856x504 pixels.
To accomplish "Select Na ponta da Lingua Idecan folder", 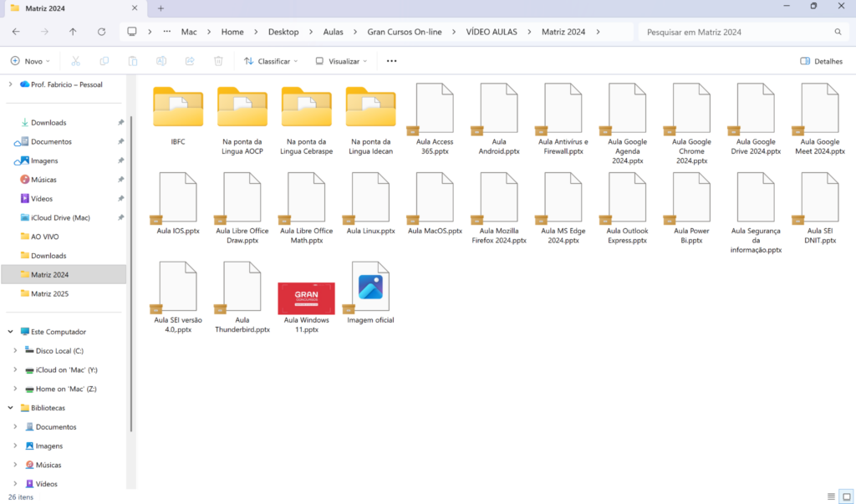I will 370,120.
